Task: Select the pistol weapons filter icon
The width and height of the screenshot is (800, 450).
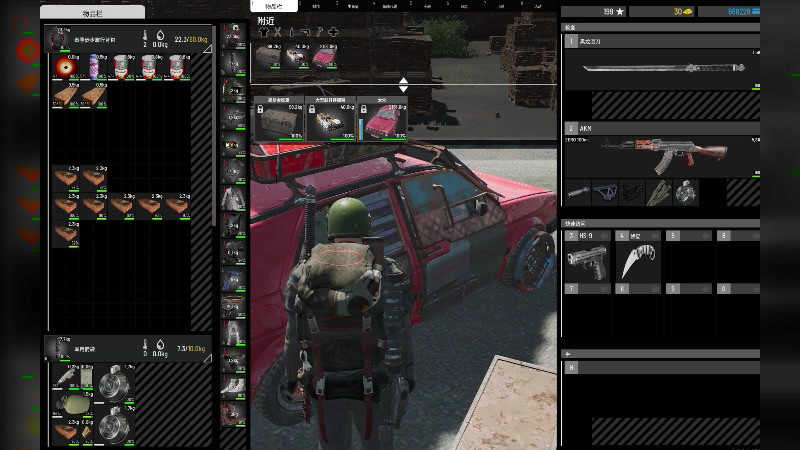Action: pyautogui.click(x=305, y=32)
